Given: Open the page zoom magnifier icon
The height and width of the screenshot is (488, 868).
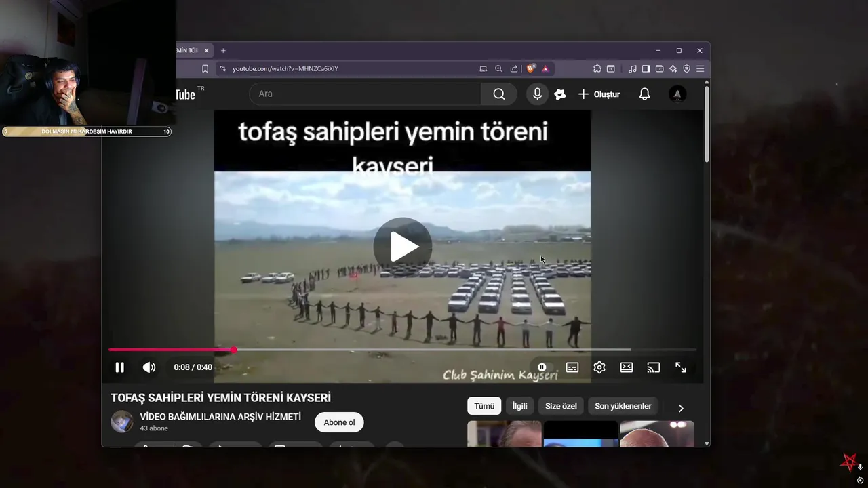Looking at the screenshot, I should (x=498, y=68).
